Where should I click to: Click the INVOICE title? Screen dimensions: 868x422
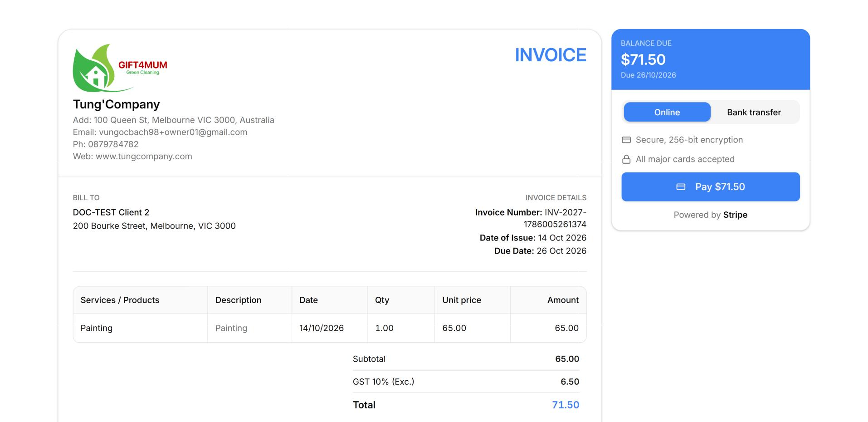click(551, 55)
